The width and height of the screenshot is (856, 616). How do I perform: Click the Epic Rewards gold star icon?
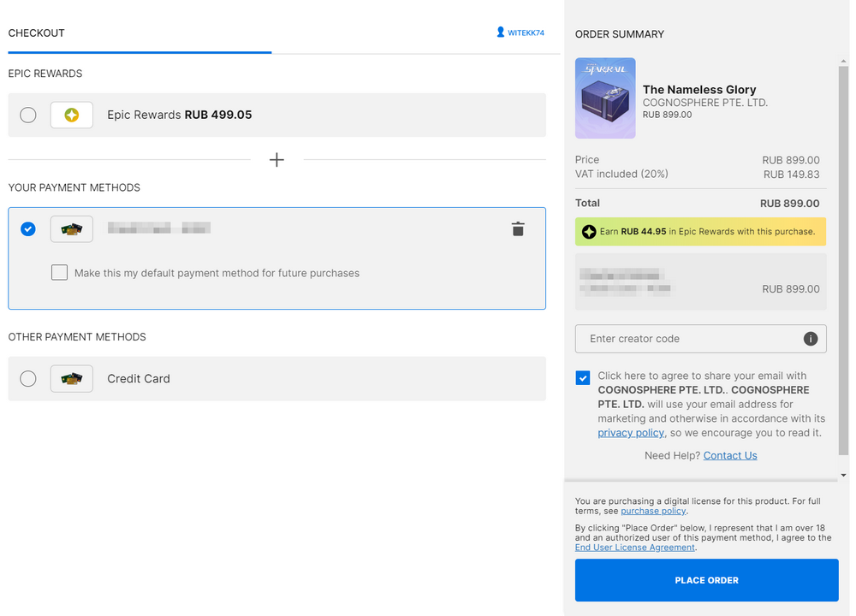click(x=72, y=115)
